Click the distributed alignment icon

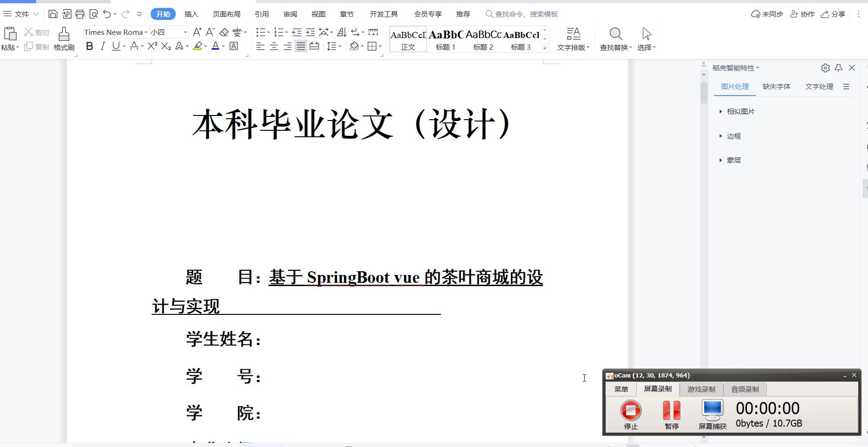(x=314, y=46)
